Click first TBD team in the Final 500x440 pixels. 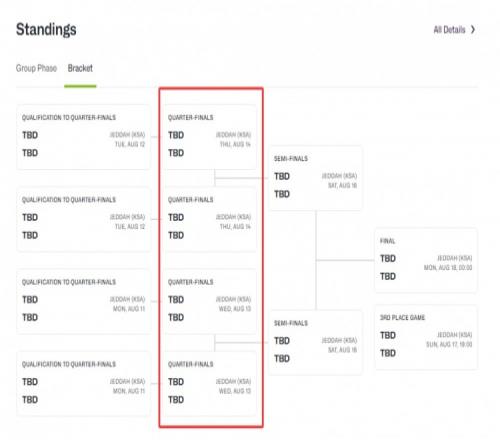click(x=388, y=258)
